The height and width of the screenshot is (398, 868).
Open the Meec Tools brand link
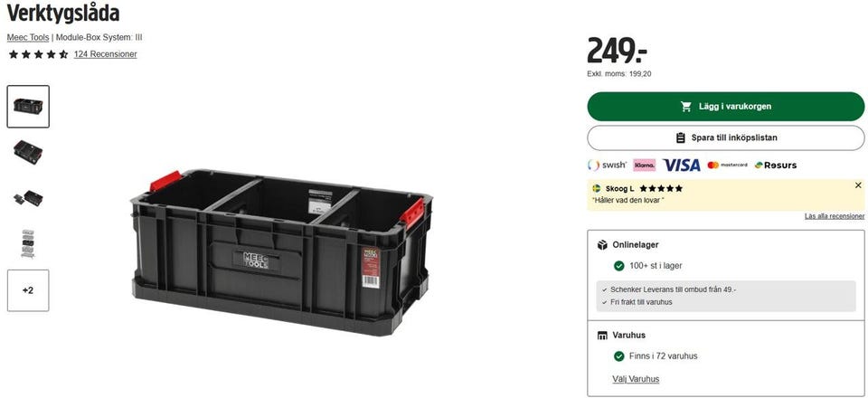pyautogui.click(x=28, y=38)
